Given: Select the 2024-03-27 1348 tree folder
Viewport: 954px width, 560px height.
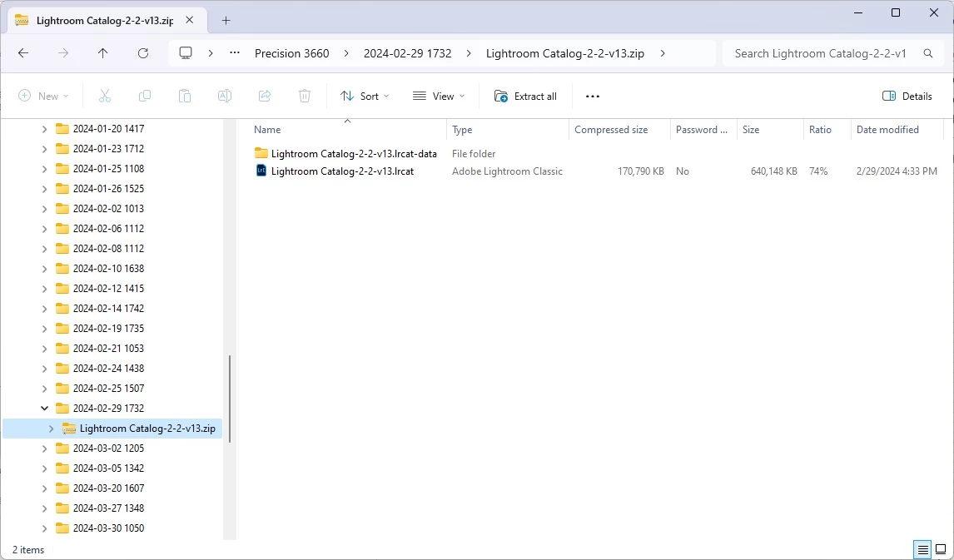Looking at the screenshot, I should tap(108, 508).
